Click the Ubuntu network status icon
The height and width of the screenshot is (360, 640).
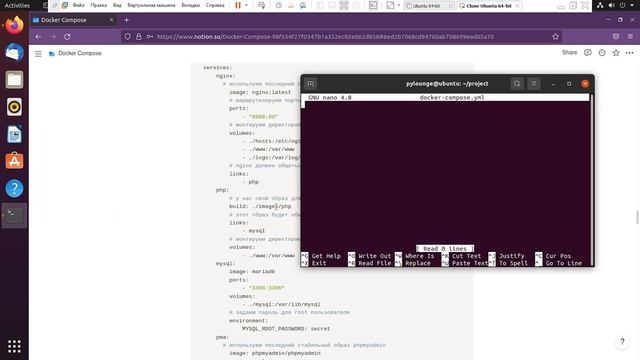pyautogui.click(x=600, y=5)
